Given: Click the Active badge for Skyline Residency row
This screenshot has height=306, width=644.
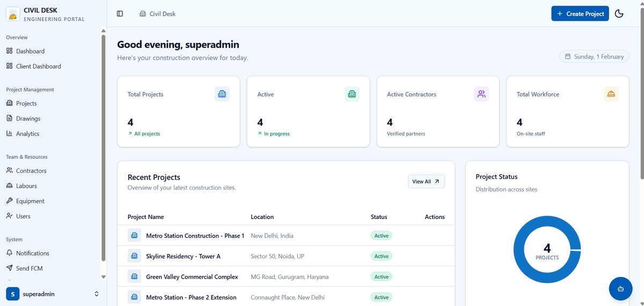Looking at the screenshot, I should (x=382, y=256).
